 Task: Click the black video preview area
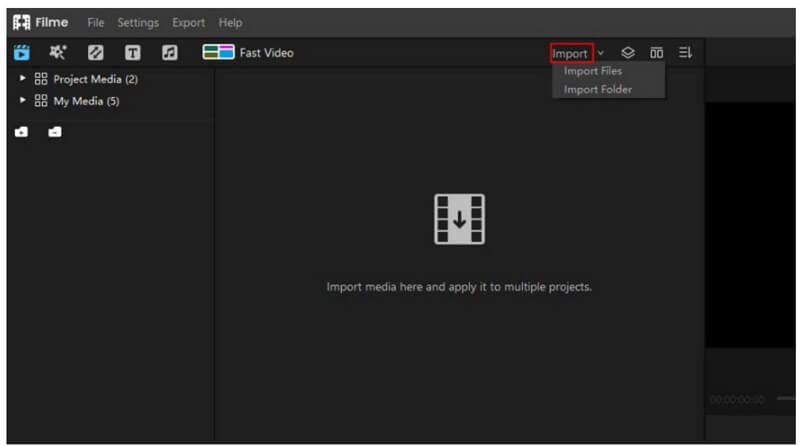click(750, 225)
